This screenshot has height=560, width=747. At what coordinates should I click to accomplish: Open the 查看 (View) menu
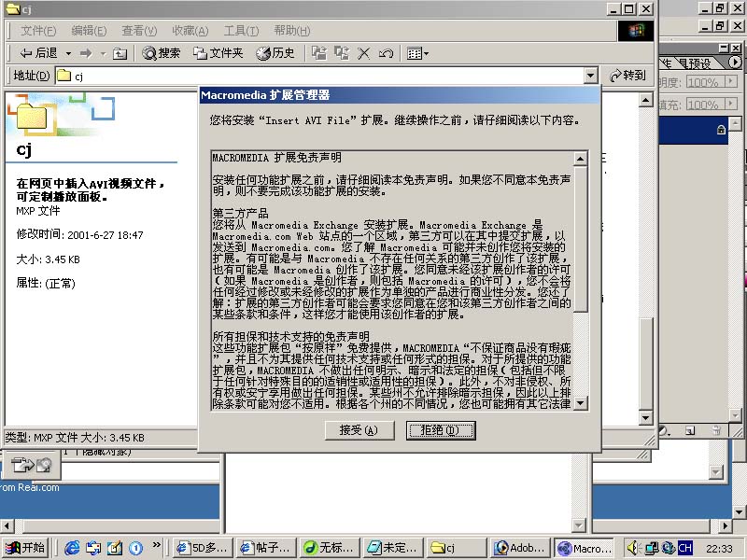pyautogui.click(x=139, y=31)
